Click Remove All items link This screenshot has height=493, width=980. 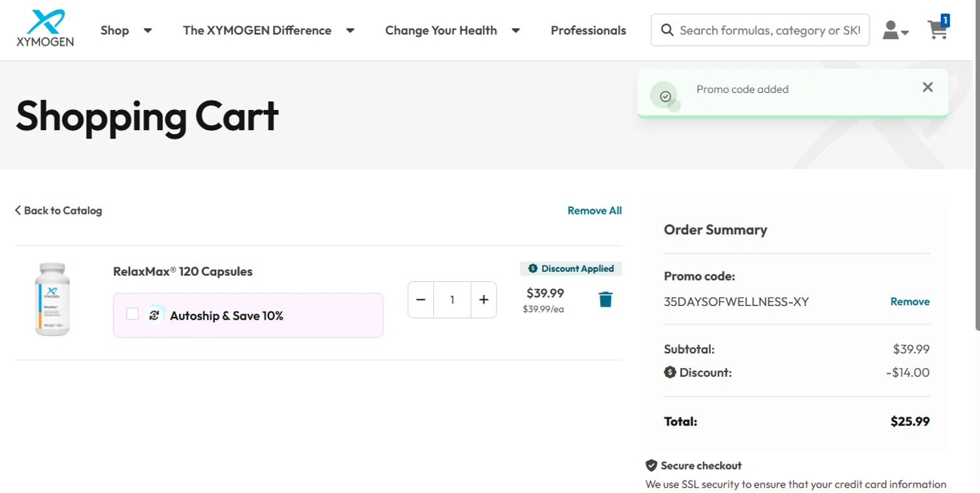tap(595, 211)
